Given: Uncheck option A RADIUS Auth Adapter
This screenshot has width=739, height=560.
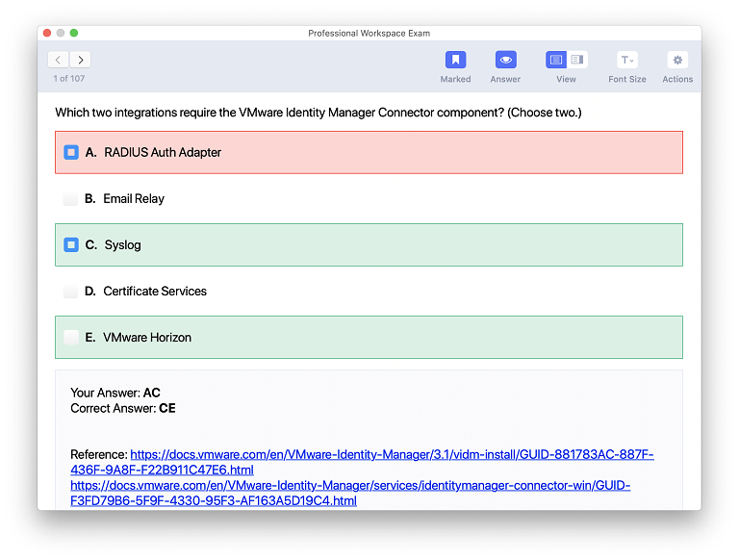Looking at the screenshot, I should pos(71,152).
